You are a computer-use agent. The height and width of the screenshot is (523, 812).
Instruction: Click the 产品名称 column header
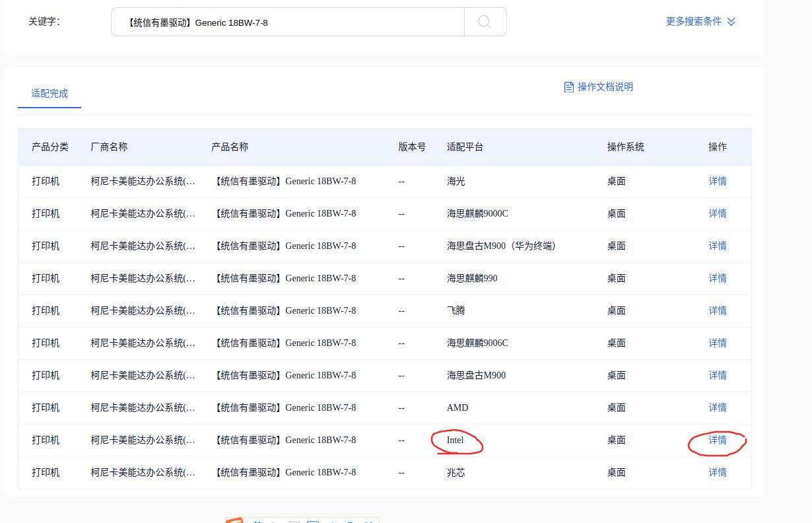coord(230,147)
